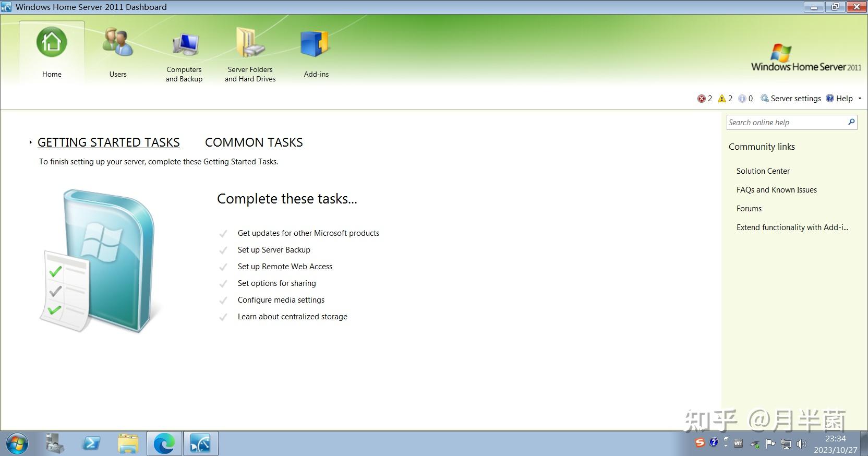This screenshot has height=456, width=868.
Task: Open Action Center flag icon
Action: pos(770,444)
